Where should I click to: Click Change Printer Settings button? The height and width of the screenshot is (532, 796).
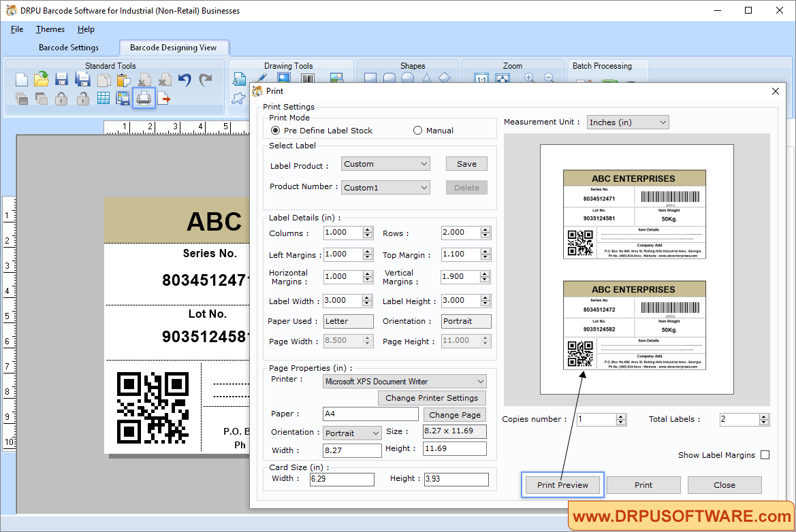click(x=432, y=398)
